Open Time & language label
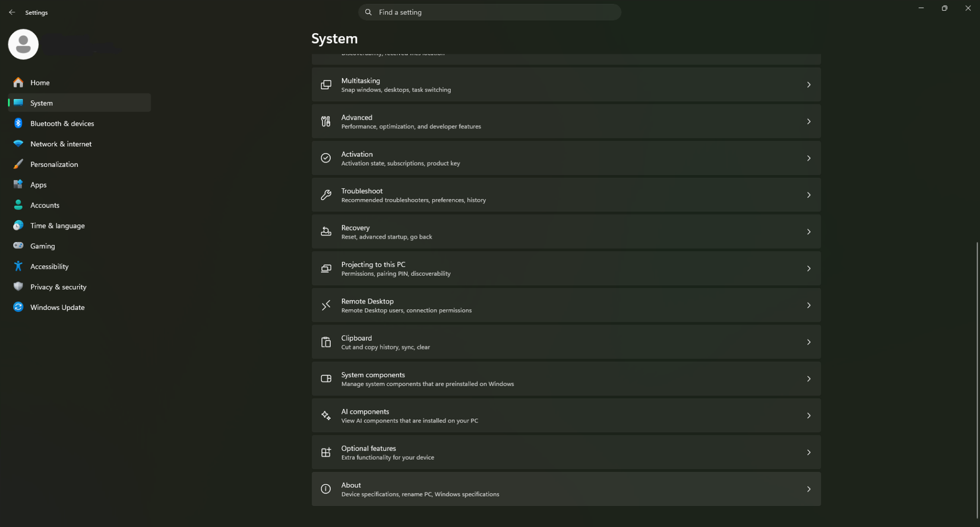980x527 pixels. 58,226
